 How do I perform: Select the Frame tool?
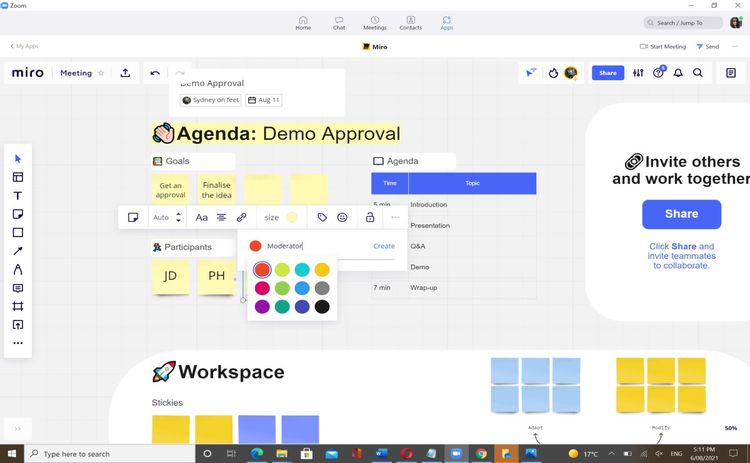(18, 306)
